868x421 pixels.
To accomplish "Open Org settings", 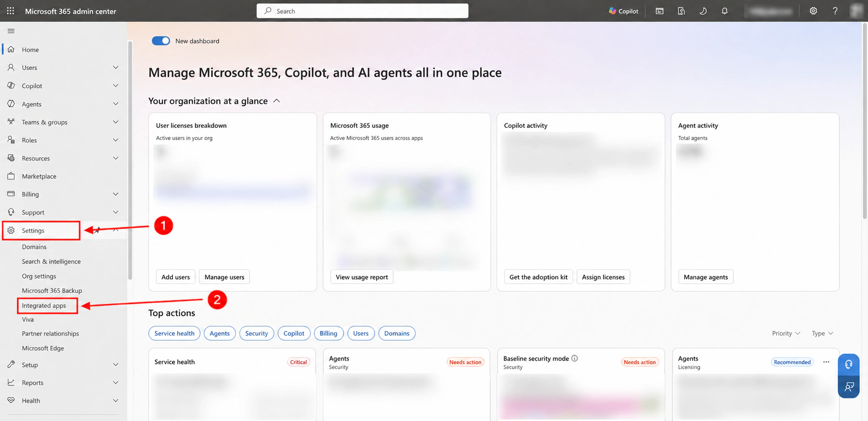I will coord(39,276).
